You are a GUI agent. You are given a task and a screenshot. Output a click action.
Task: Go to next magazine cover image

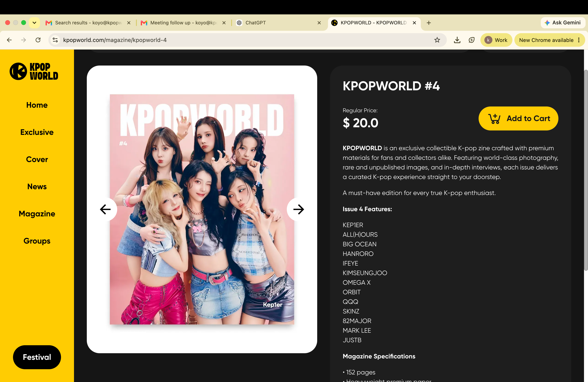[x=298, y=209]
